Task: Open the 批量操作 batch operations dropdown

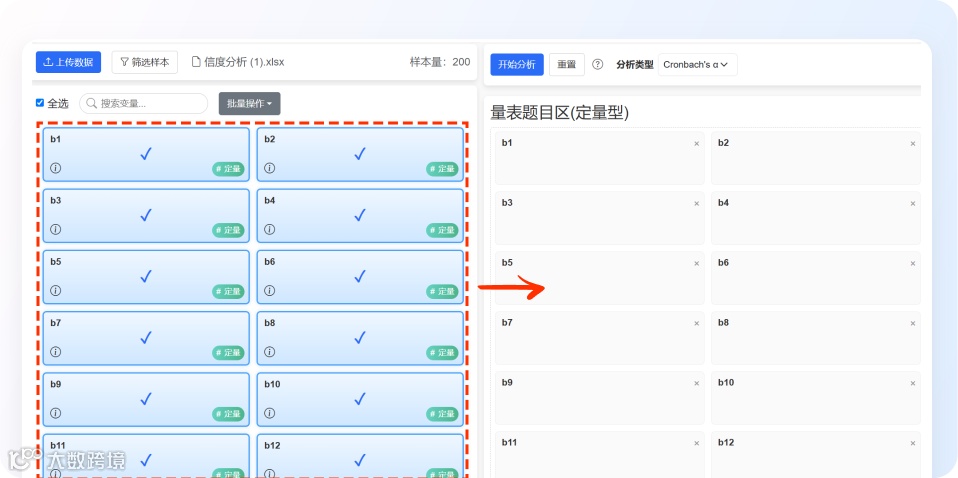Action: click(x=249, y=103)
